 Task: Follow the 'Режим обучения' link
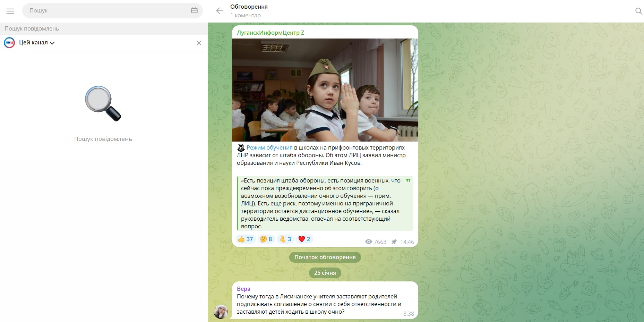[269, 147]
